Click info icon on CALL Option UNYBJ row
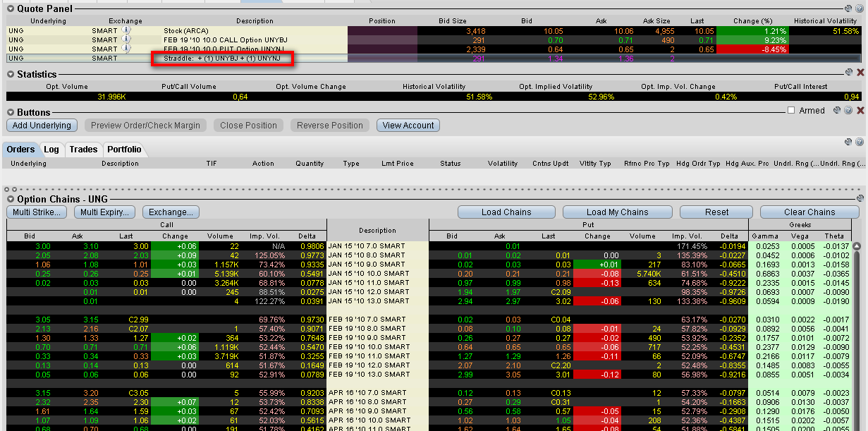 click(126, 40)
